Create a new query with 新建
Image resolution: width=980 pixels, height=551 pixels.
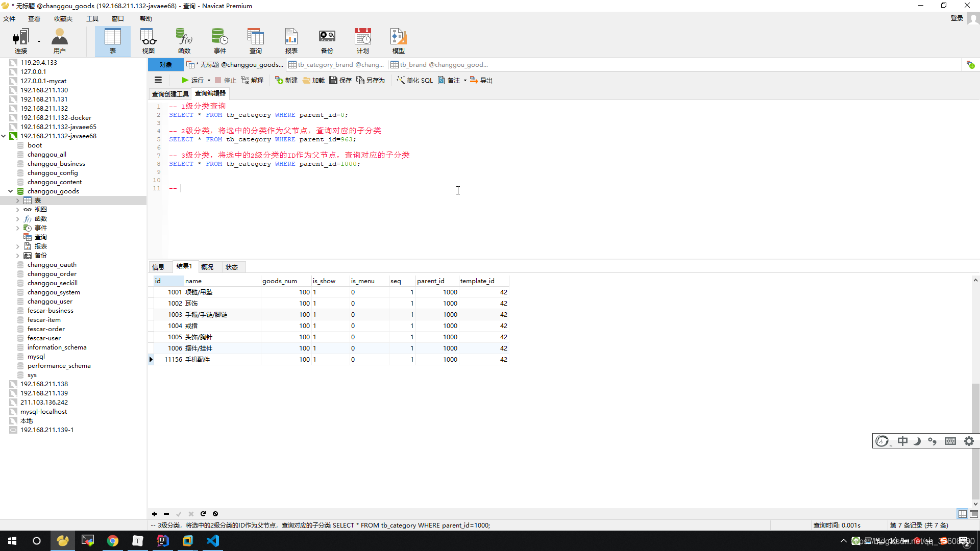click(x=286, y=80)
